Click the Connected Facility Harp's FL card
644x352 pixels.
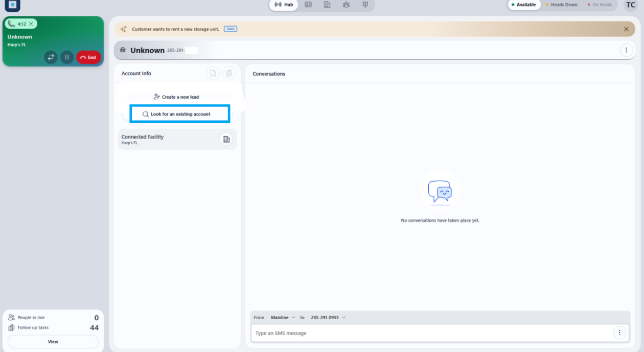tap(177, 139)
